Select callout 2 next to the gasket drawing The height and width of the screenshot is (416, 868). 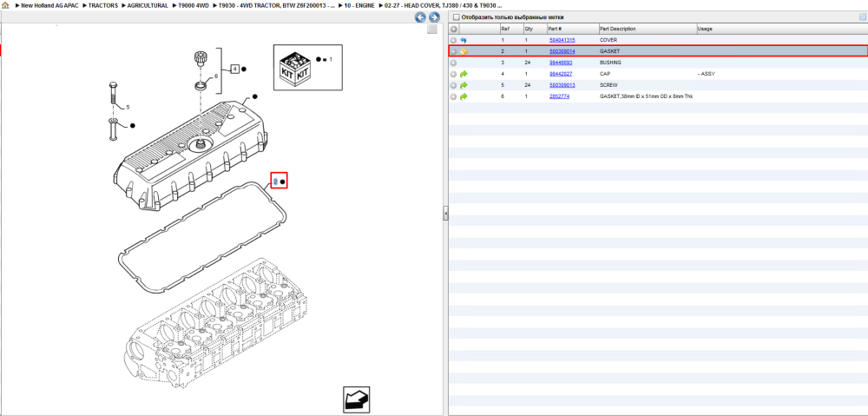click(x=275, y=182)
